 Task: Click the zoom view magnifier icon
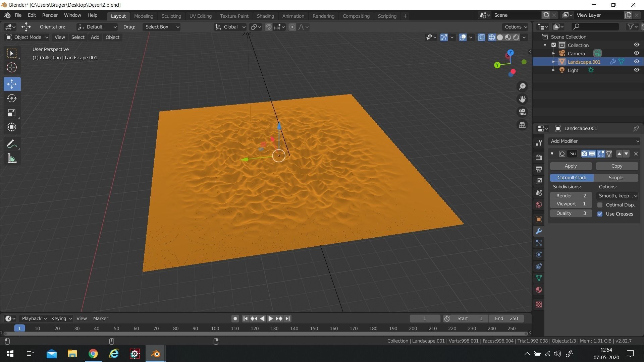[522, 86]
